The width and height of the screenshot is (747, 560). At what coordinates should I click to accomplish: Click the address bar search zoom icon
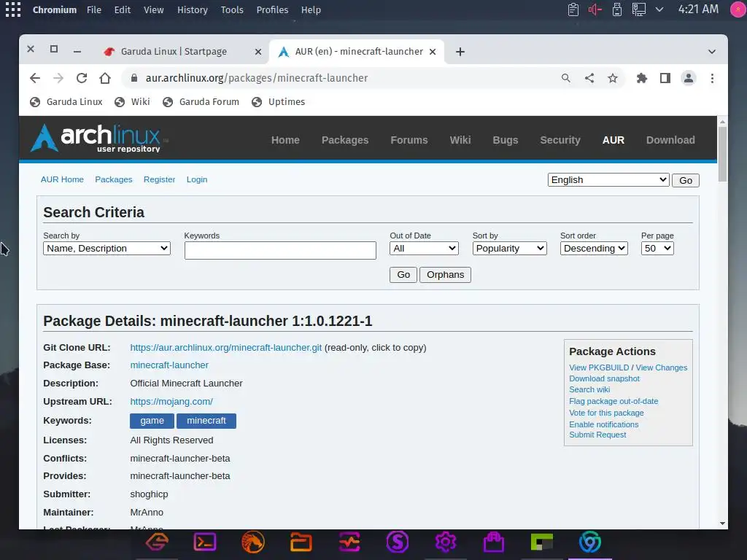click(565, 78)
